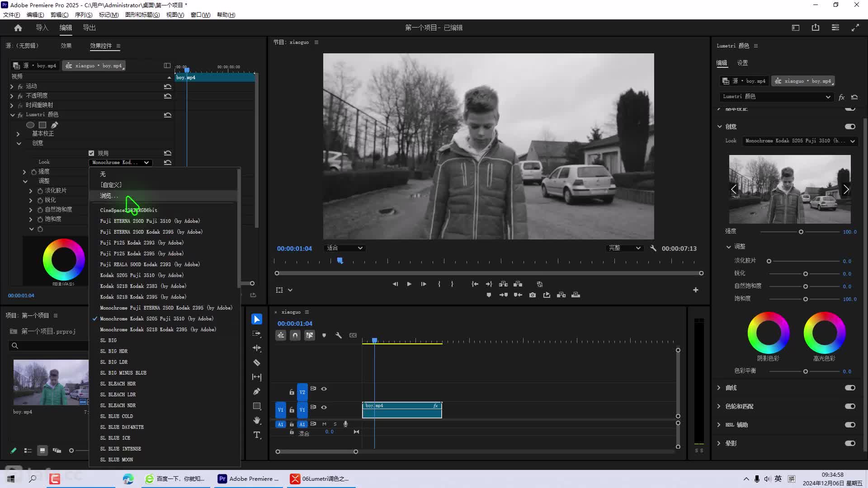Export frame with camera icon

tap(533, 295)
